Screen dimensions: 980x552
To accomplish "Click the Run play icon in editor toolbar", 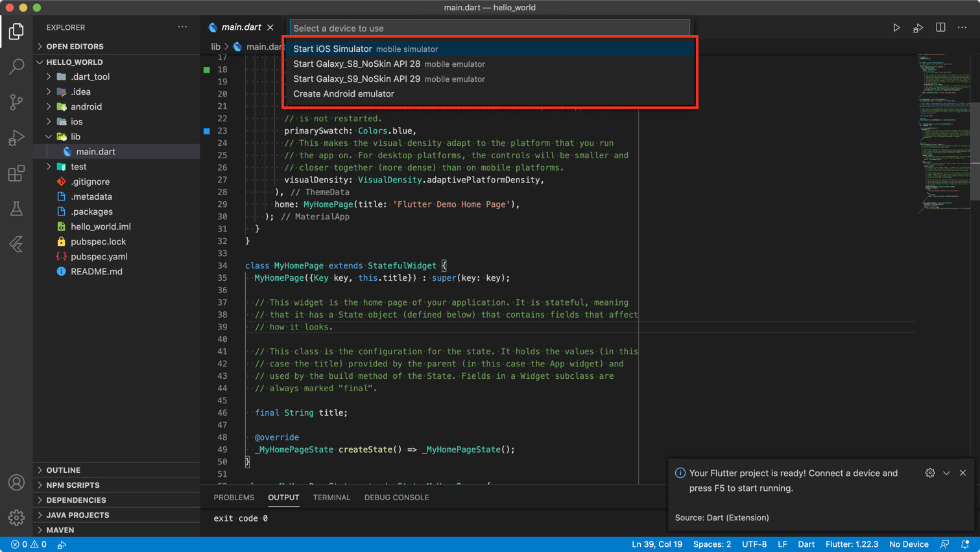I will point(896,28).
